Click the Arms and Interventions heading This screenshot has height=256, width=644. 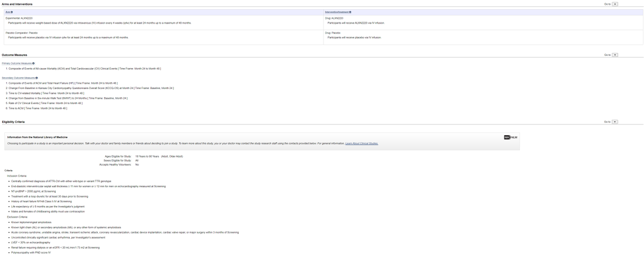coord(17,4)
